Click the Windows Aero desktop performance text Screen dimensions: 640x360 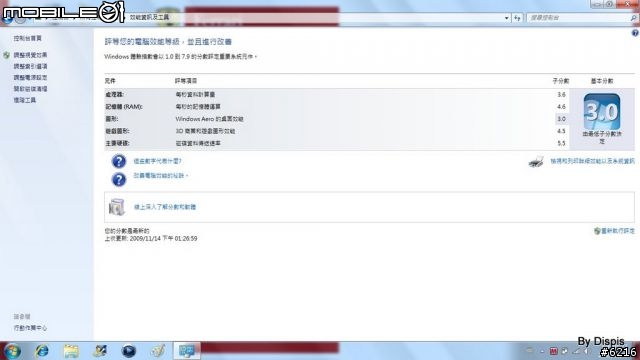[x=209, y=119]
